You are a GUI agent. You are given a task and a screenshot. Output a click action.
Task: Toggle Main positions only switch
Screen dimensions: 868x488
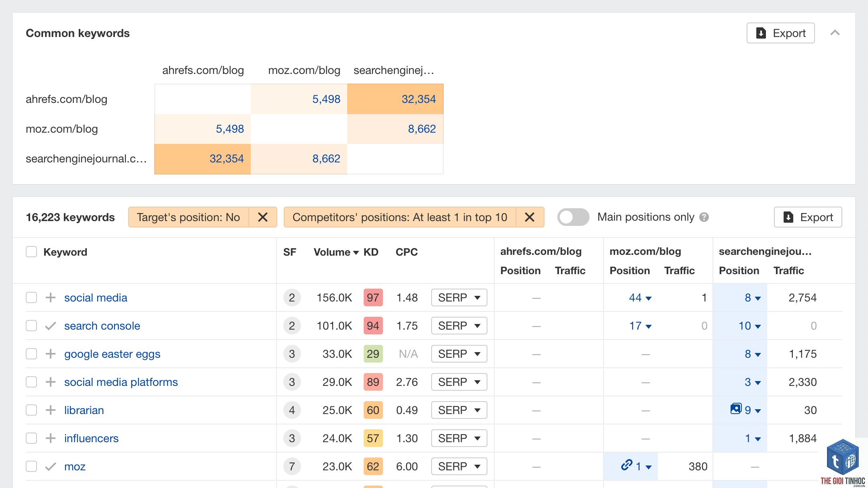[x=573, y=217]
